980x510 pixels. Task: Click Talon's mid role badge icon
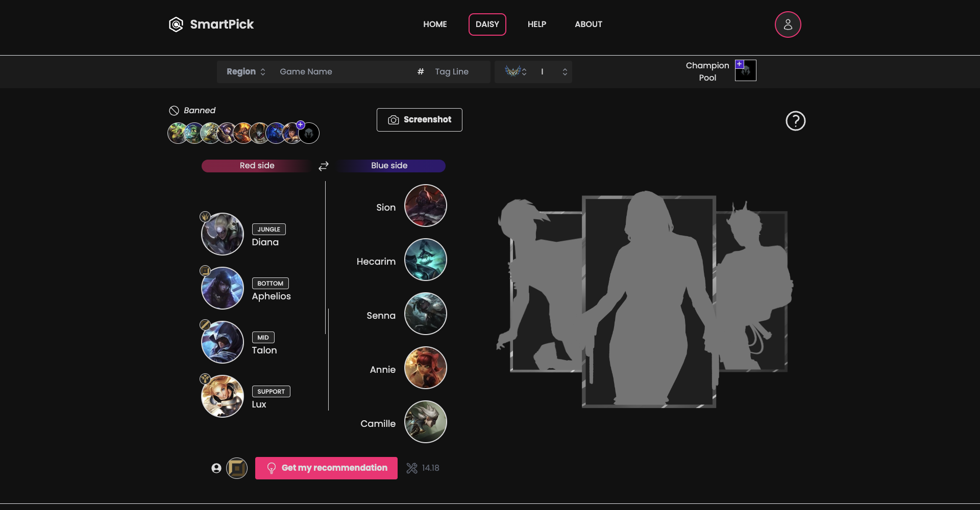point(205,325)
